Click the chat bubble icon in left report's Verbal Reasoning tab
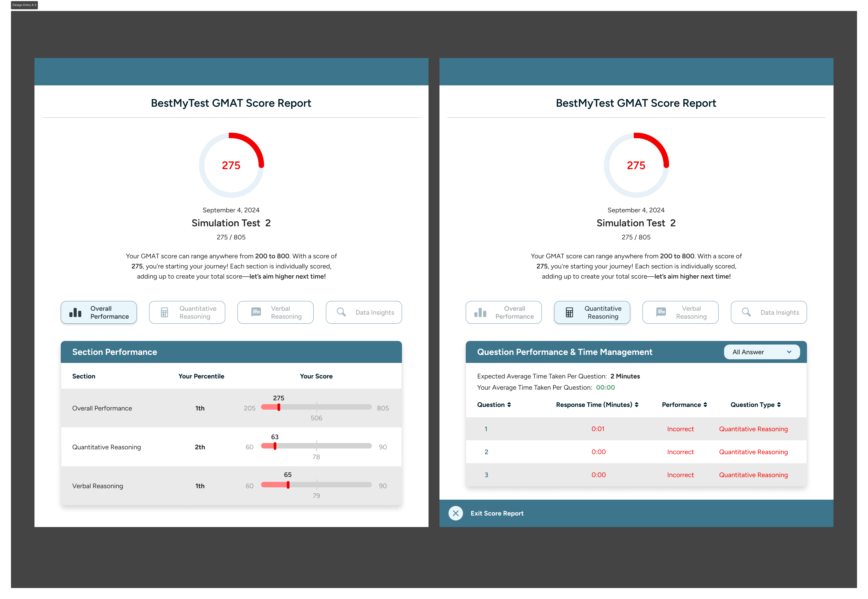 point(256,312)
